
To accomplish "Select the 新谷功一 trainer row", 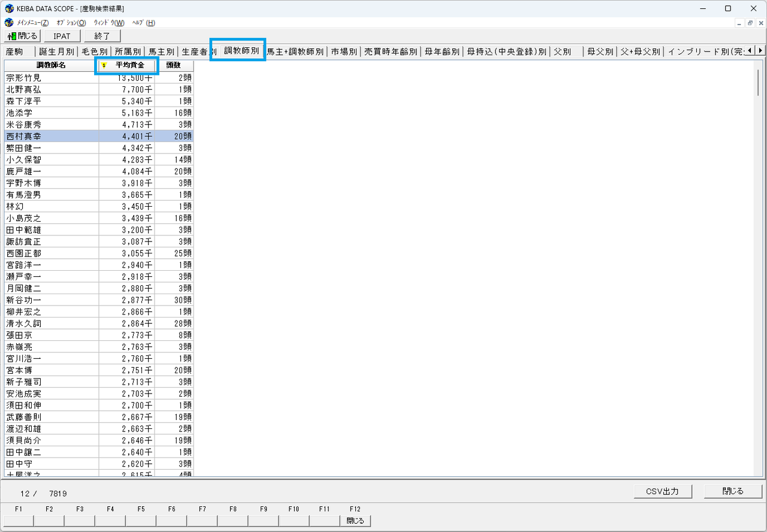I will click(99, 300).
